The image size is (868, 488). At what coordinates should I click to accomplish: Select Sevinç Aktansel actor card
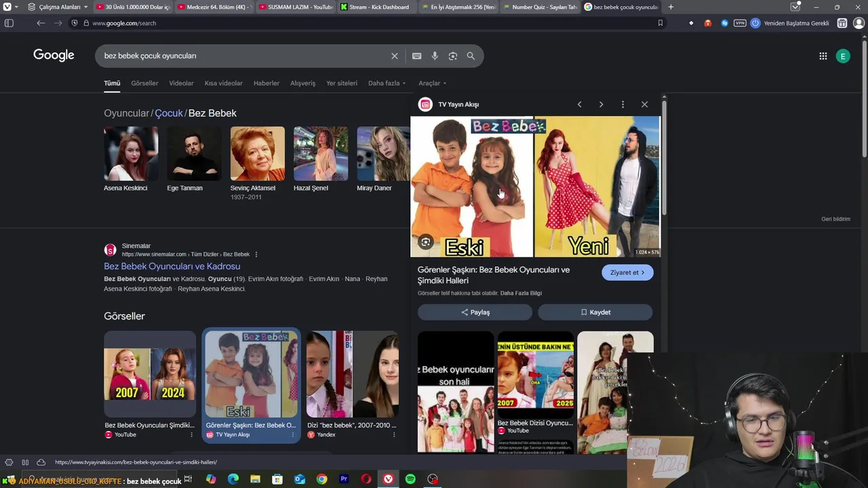point(258,163)
